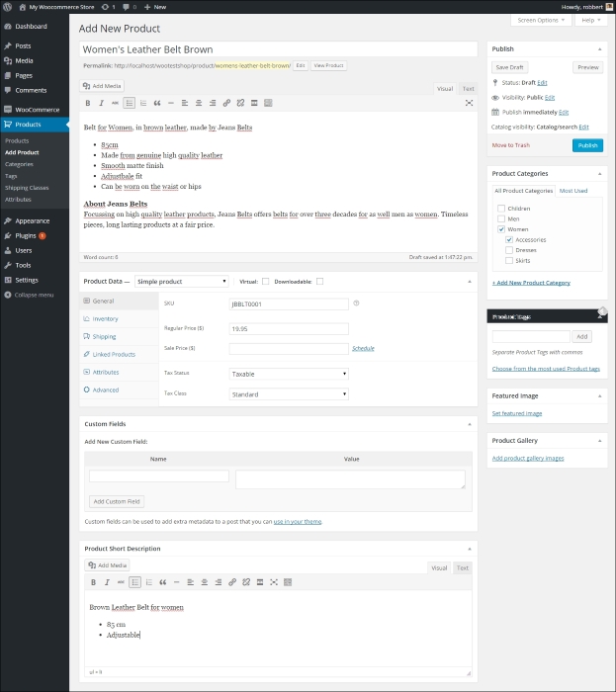This screenshot has height=692, width=616.
Task: Toggle numbered list in main description toolbar
Action: point(143,103)
